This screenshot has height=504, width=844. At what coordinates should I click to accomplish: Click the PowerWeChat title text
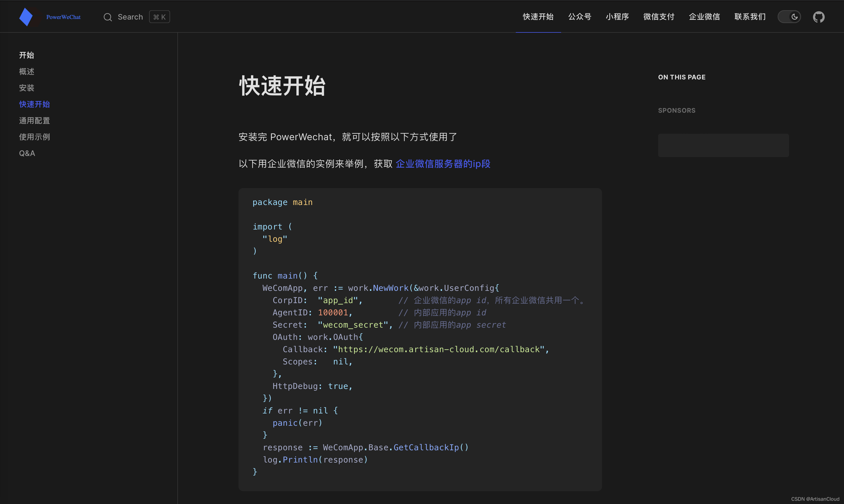(63, 16)
